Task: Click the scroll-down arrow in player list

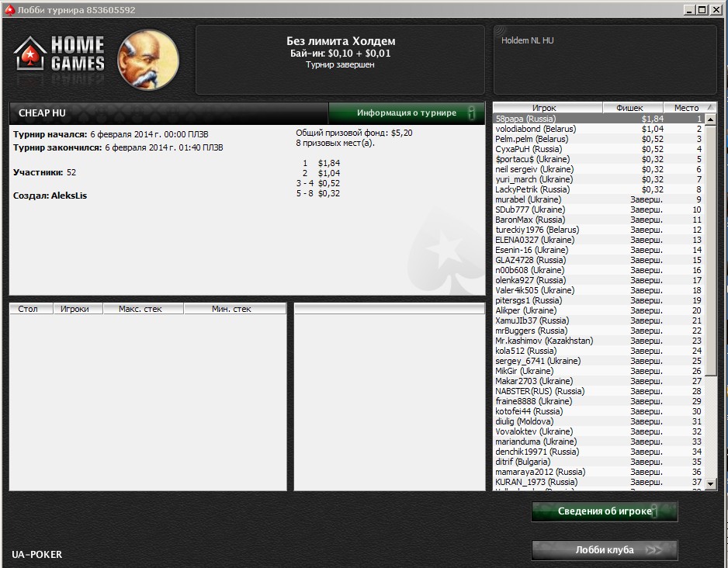Action: tap(710, 483)
